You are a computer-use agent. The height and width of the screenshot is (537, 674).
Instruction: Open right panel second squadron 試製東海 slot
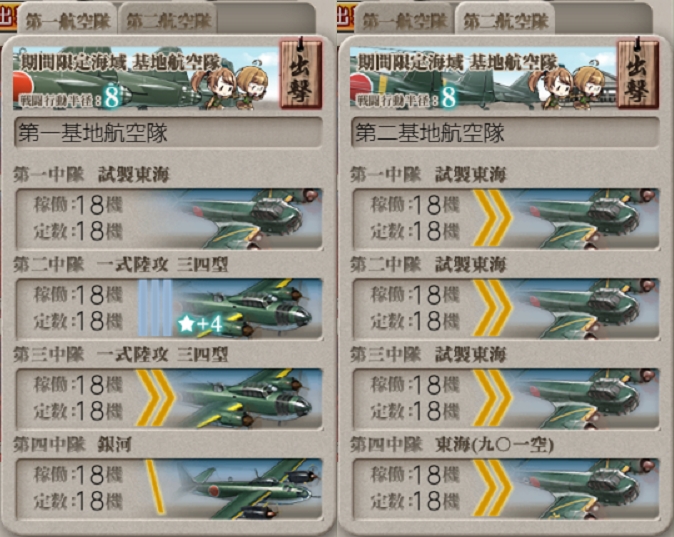point(506,308)
